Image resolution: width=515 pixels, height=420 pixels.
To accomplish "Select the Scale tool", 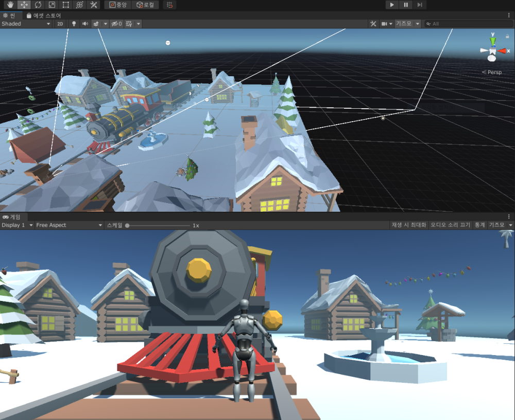I will click(x=52, y=5).
